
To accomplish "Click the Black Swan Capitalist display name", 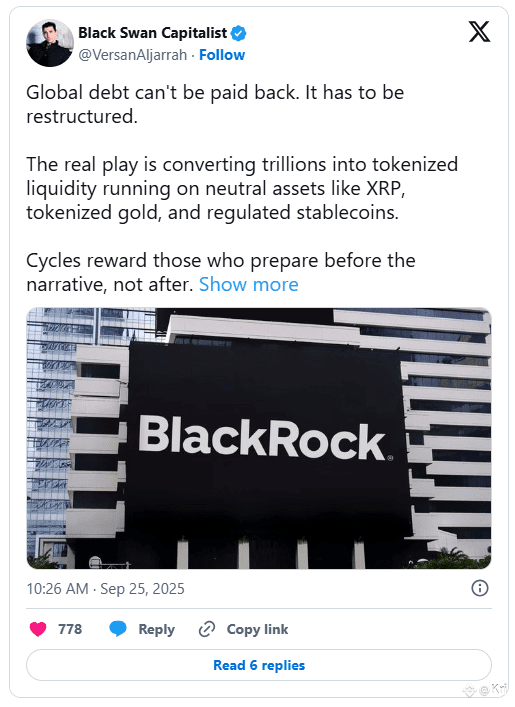I will [152, 33].
